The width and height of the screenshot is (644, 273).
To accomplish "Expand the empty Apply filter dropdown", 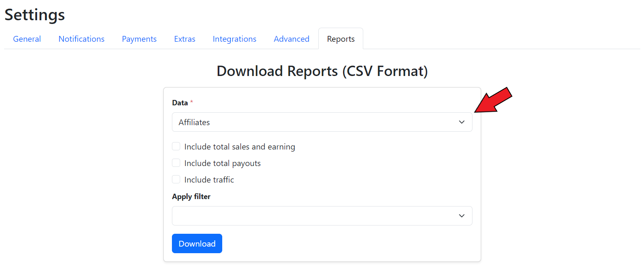I will pos(313,216).
